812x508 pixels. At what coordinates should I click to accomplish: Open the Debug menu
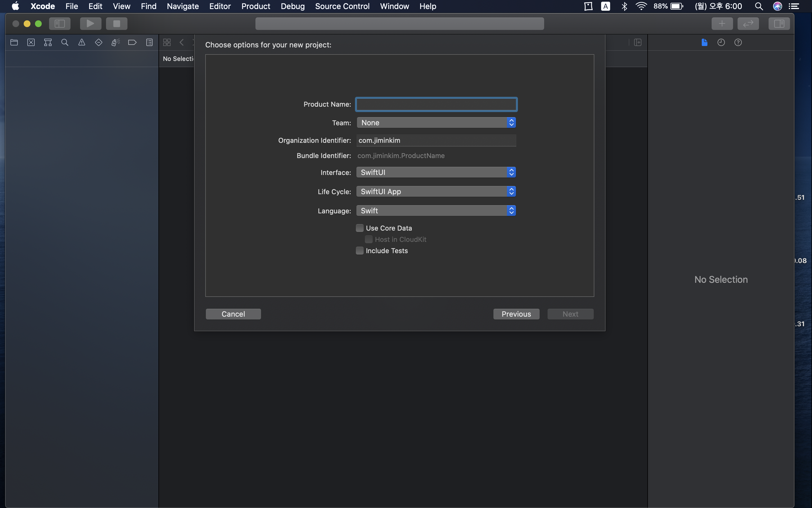[x=293, y=6]
